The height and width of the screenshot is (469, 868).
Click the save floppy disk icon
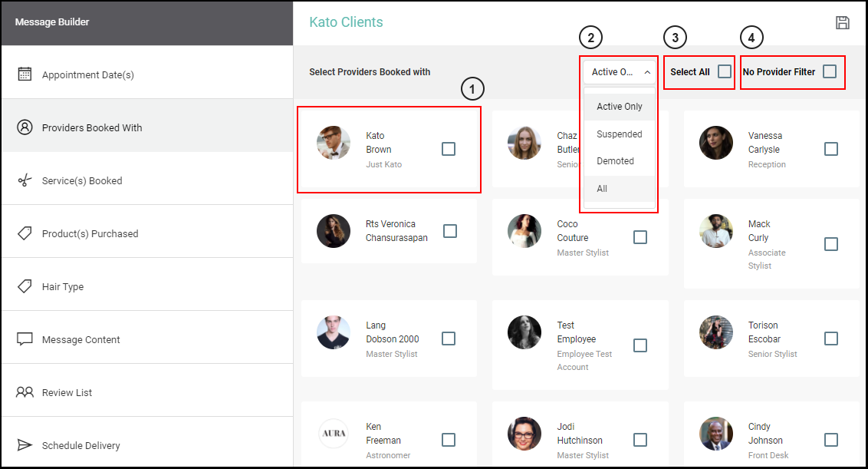842,22
